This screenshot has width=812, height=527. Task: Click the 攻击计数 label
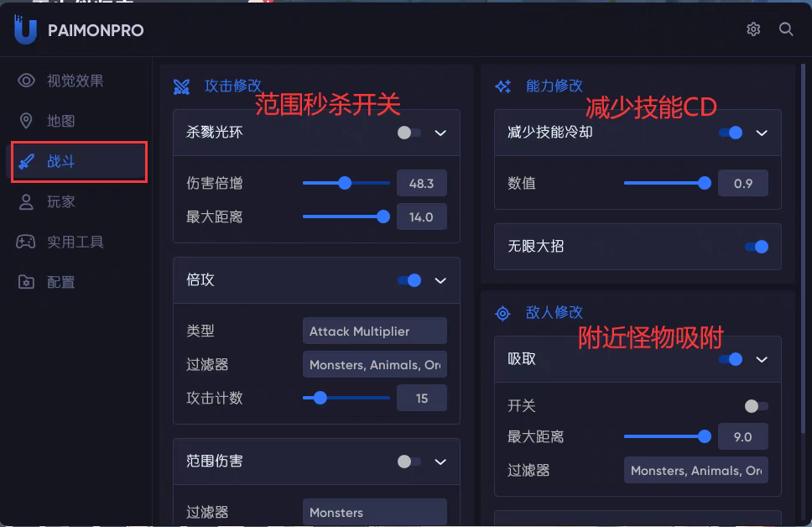pyautogui.click(x=215, y=398)
